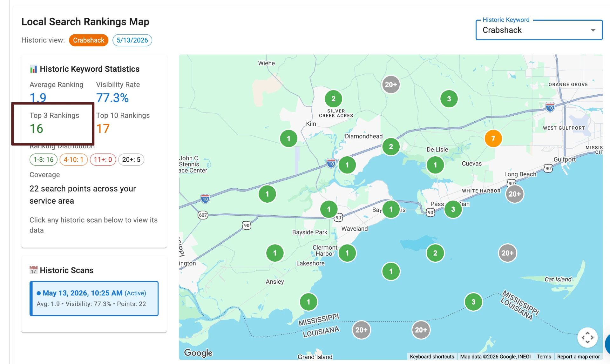
Task: Click the Historic Keyword dropdown arrow
Action: coord(593,30)
